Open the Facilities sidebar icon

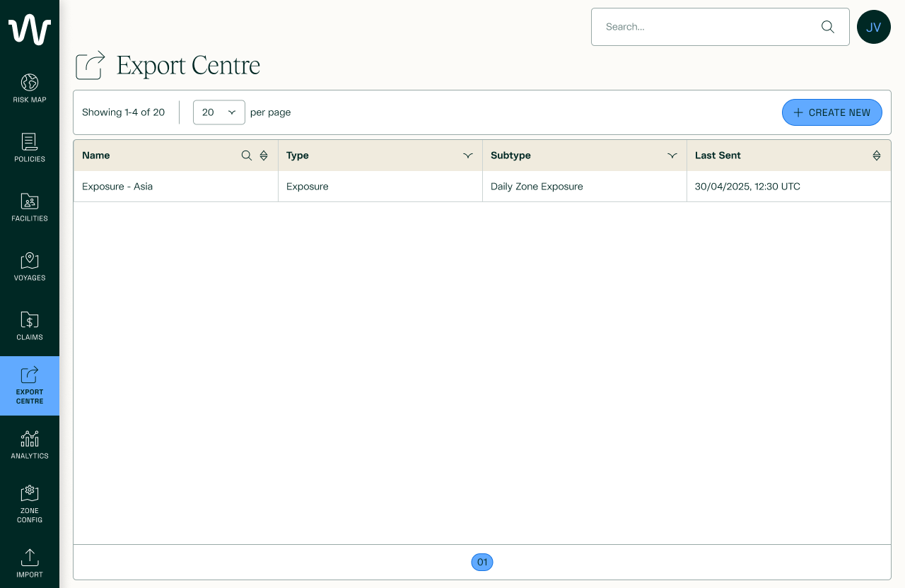click(x=30, y=207)
